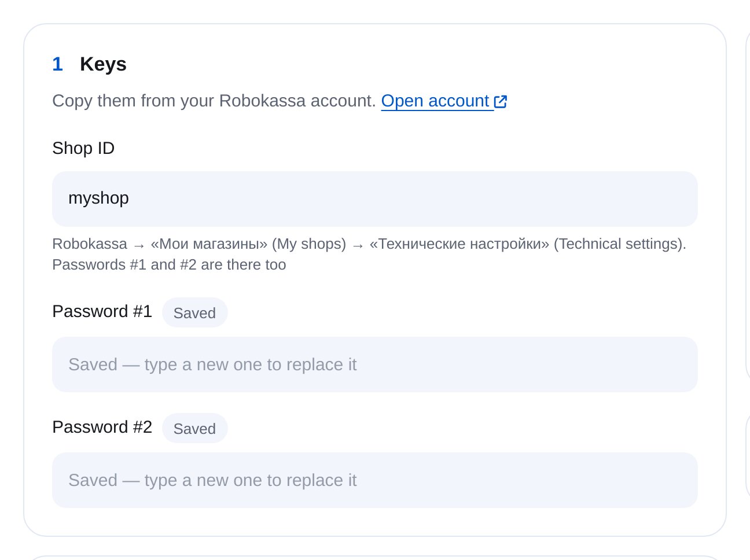The width and height of the screenshot is (750, 560).
Task: Click the «Мои магазины» (My shops) hint text
Action: coord(248,244)
